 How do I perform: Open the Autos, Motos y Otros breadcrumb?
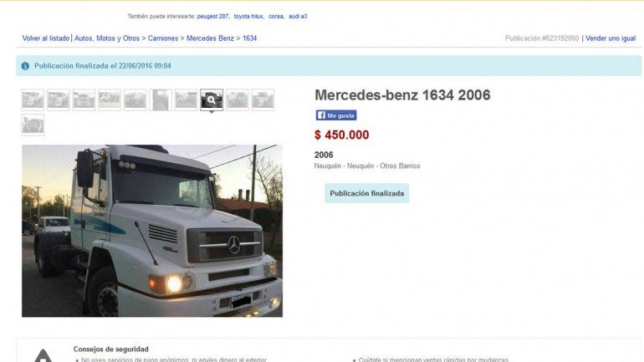coord(107,38)
